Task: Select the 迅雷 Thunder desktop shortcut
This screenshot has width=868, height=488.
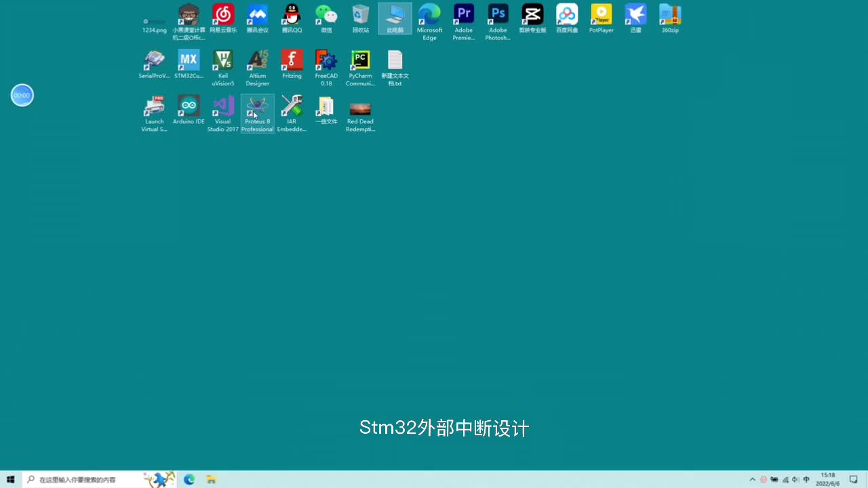Action: [x=635, y=19]
